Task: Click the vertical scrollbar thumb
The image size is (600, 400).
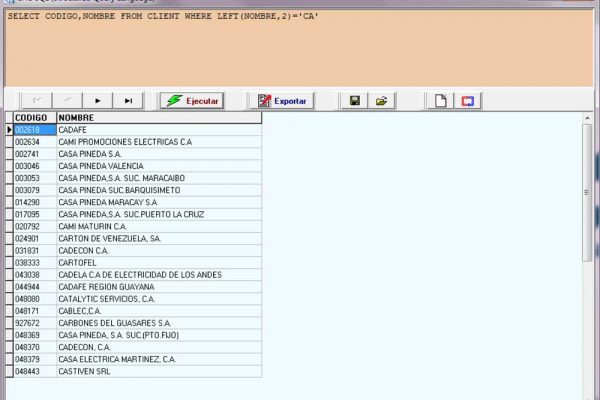Action: (587, 193)
